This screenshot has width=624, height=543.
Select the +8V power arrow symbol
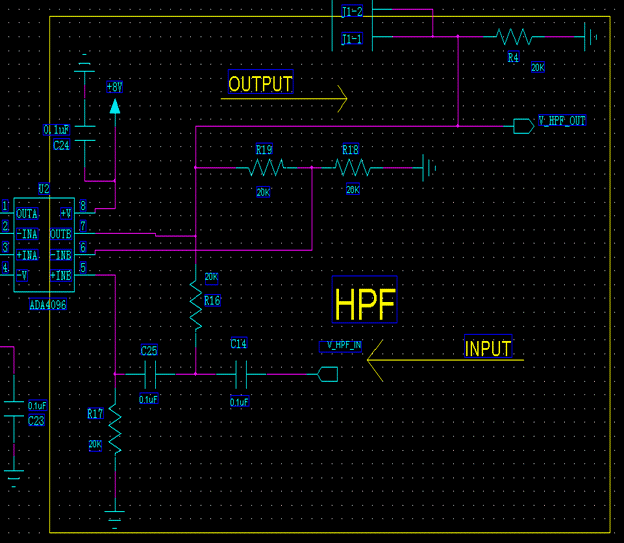tap(115, 105)
